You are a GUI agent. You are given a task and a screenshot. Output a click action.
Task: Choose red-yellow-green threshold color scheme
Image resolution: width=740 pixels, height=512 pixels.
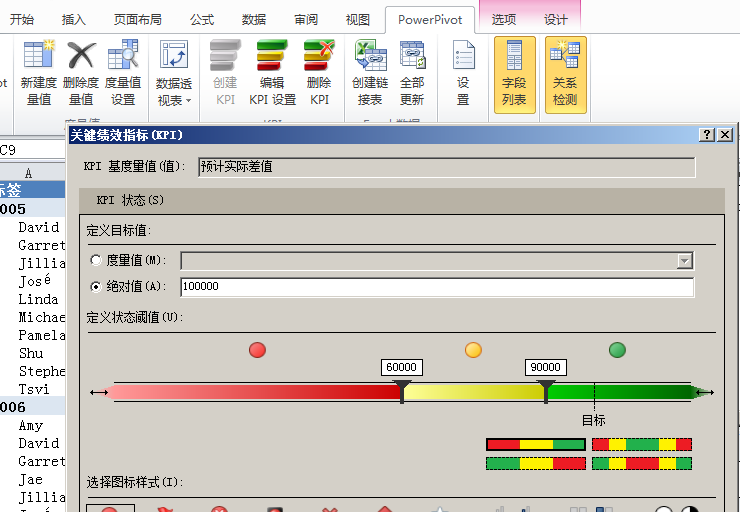pyautogui.click(x=536, y=444)
